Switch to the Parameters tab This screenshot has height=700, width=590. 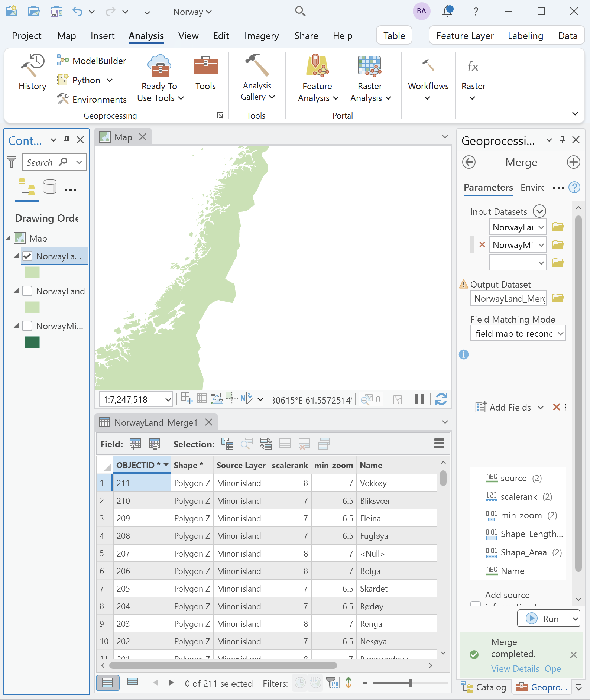[488, 188]
